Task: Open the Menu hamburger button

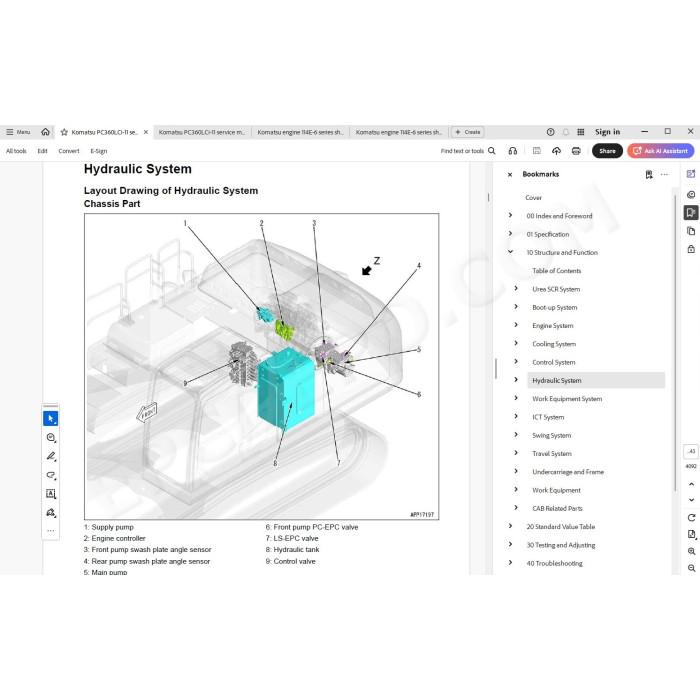Action: tap(18, 132)
